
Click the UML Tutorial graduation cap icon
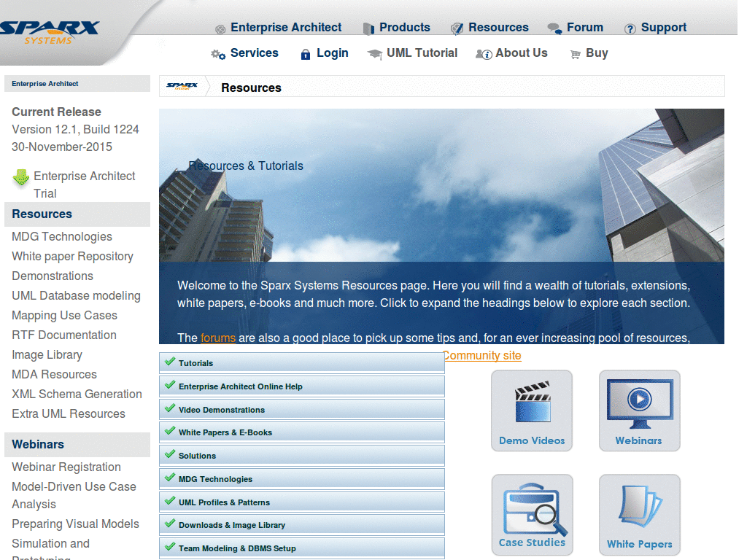tap(375, 54)
